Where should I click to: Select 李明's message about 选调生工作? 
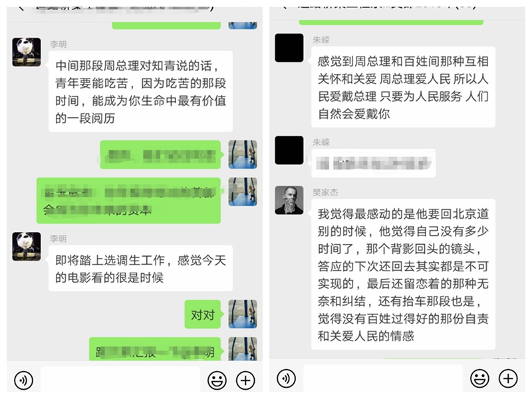point(140,269)
